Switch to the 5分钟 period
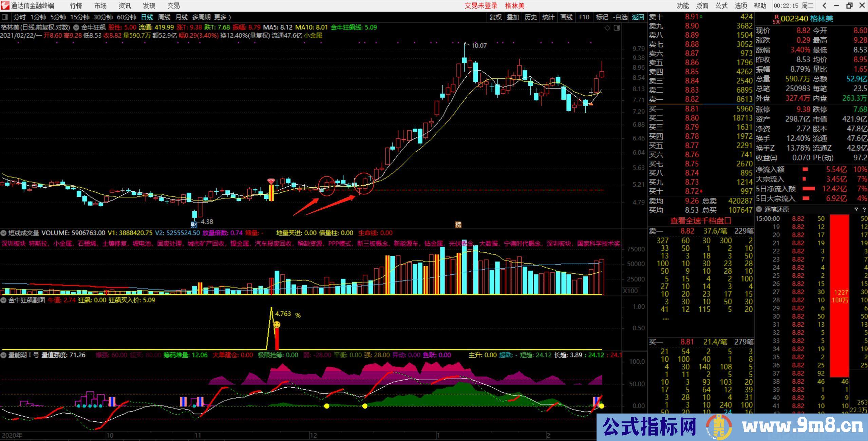The image size is (868, 441). pos(58,17)
